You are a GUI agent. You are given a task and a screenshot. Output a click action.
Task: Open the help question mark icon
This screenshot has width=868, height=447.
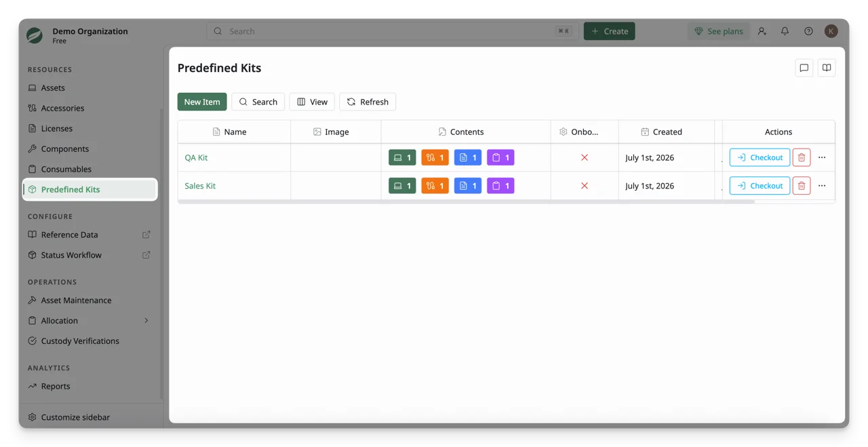pos(808,31)
